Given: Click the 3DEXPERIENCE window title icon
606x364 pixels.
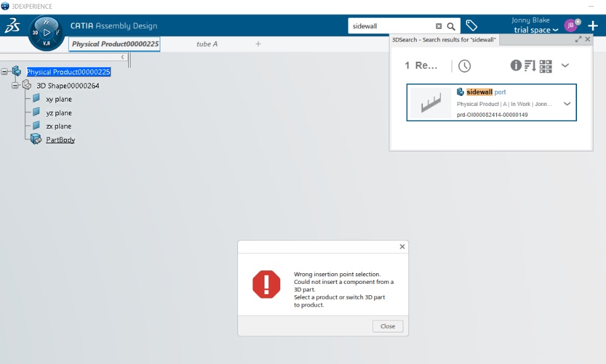Looking at the screenshot, I should pyautogui.click(x=5, y=6).
